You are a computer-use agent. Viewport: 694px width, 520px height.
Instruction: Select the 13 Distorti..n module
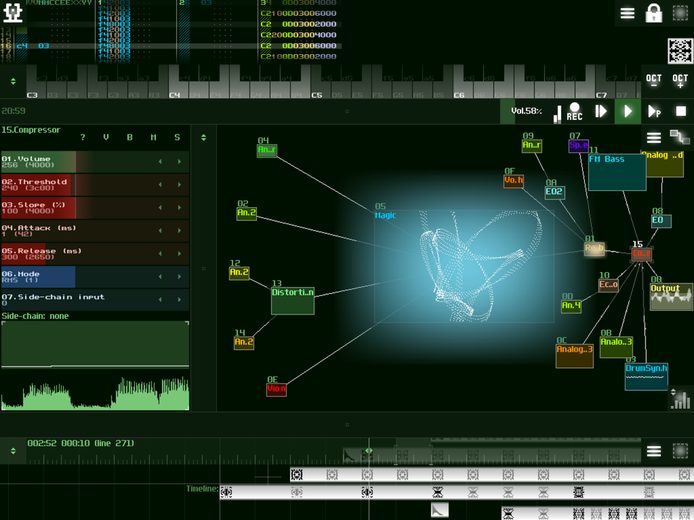(x=293, y=301)
